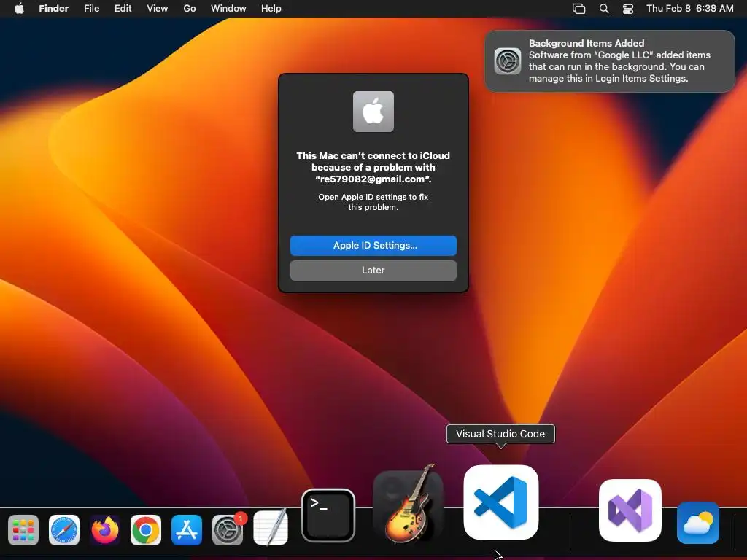Open Visual Studio Code from Dock
This screenshot has width=747, height=560.
coord(501,502)
